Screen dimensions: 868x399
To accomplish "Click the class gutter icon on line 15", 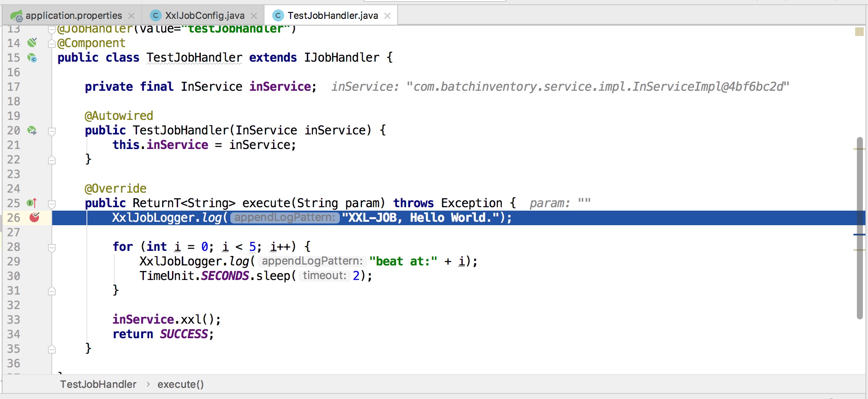I will (x=32, y=57).
